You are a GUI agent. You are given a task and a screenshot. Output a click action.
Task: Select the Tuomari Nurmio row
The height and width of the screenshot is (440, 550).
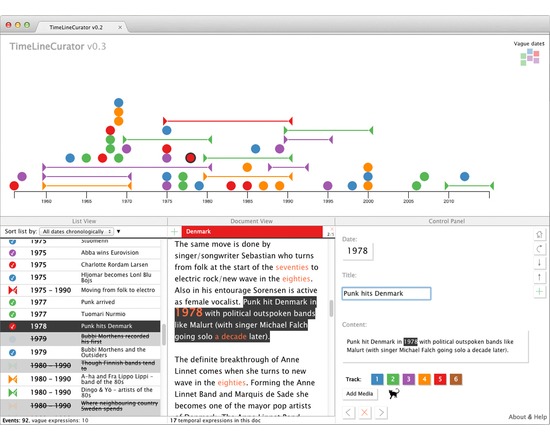pyautogui.click(x=80, y=314)
